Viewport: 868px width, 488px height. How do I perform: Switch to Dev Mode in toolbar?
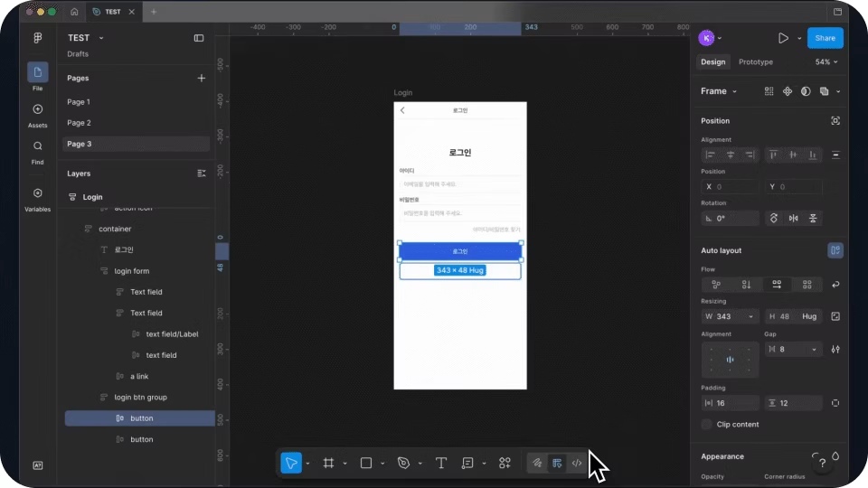pos(577,463)
